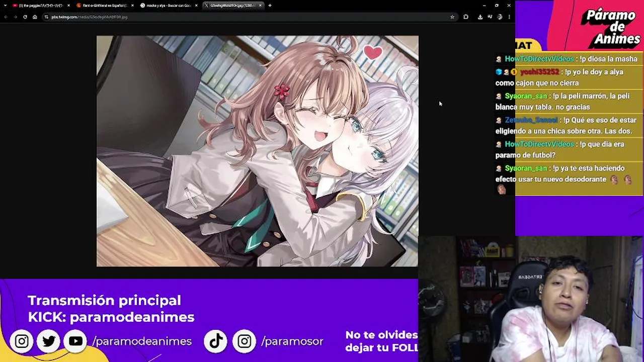Click the Twitter bird icon
644x362 pixels.
tap(49, 341)
